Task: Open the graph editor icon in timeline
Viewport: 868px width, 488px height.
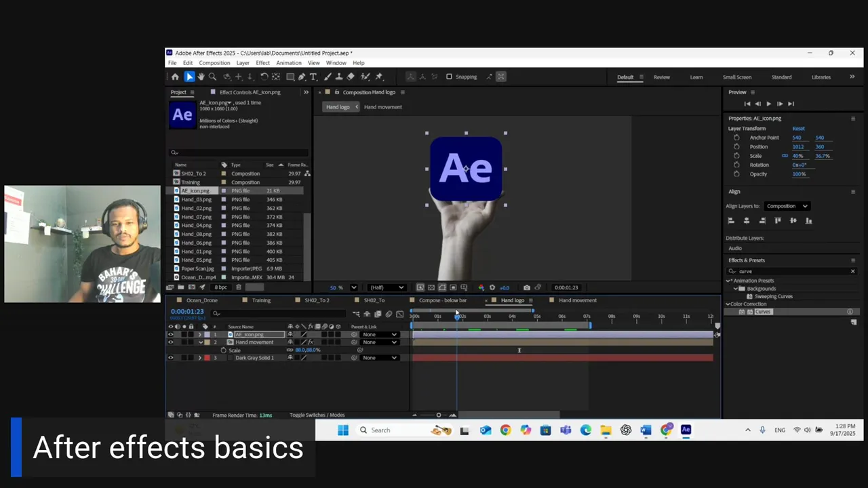Action: point(399,314)
